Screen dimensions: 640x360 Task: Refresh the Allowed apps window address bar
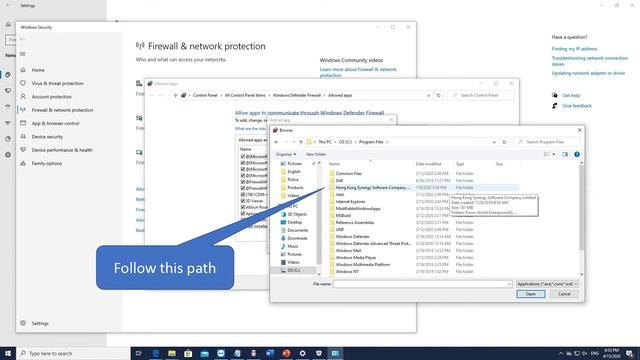pyautogui.click(x=438, y=95)
